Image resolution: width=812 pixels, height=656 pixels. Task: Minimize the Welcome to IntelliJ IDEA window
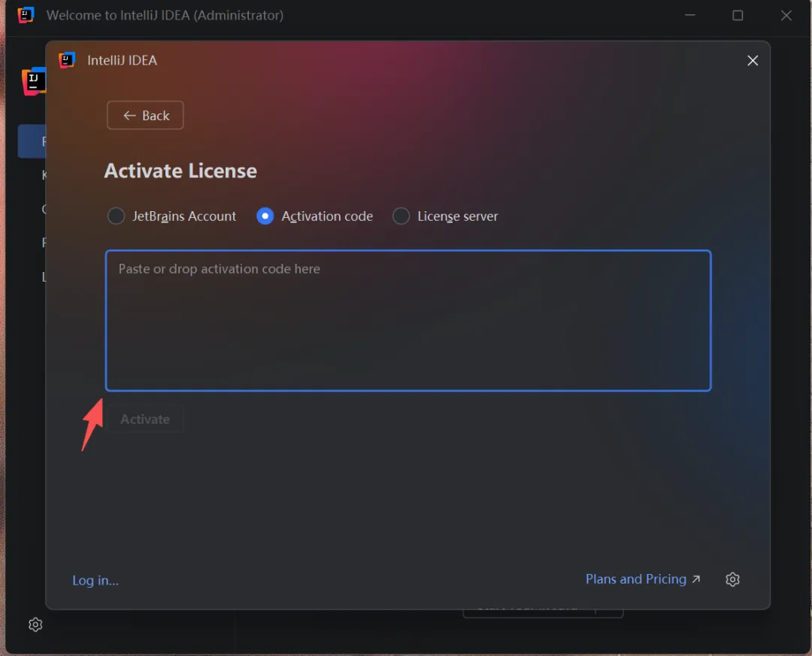coord(689,15)
